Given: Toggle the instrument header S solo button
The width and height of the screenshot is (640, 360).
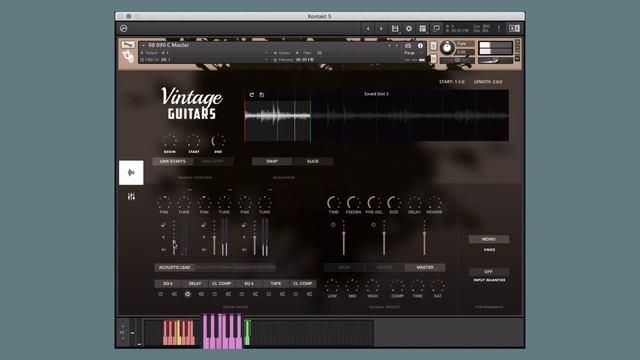Looking at the screenshot, I should (433, 46).
